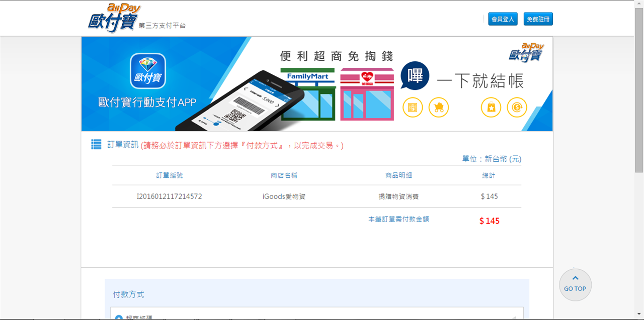Click the order number I2016012117214572
Viewport: 644px width, 320px height.
tap(170, 196)
